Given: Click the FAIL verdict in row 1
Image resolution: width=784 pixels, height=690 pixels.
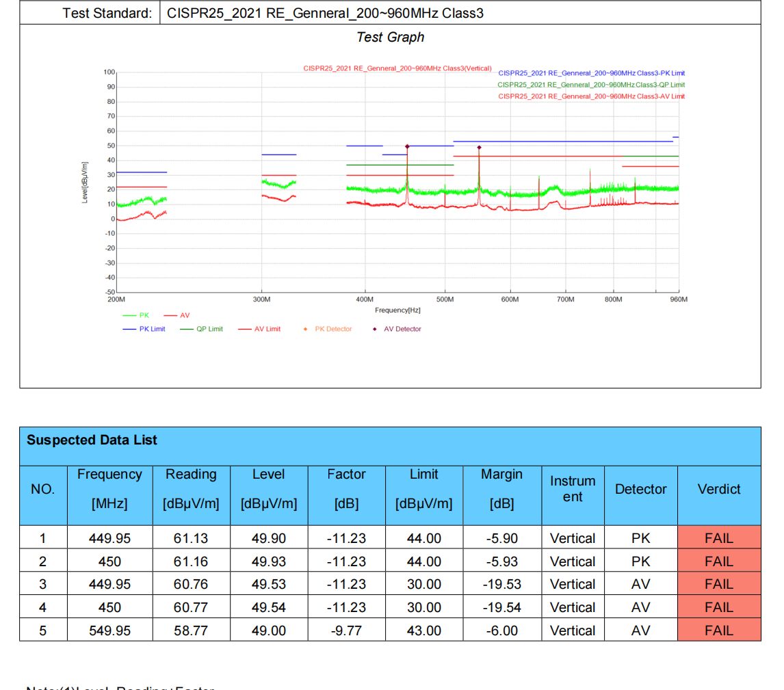Looking at the screenshot, I should coord(718,538).
